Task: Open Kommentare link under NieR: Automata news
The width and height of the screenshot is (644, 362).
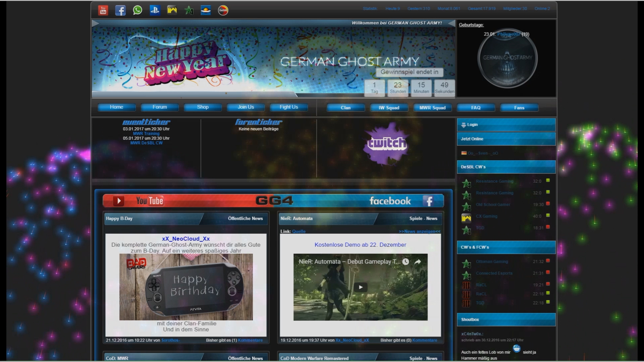Action: pyautogui.click(x=425, y=340)
